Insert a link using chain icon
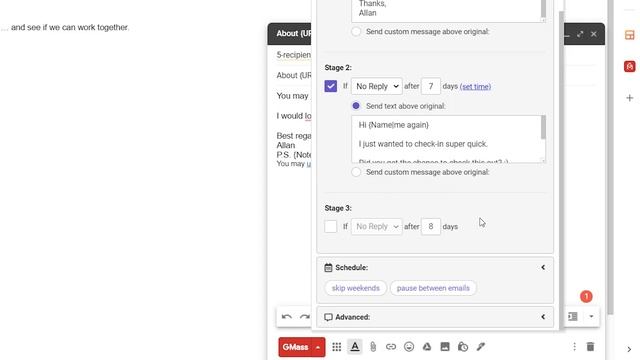The width and height of the screenshot is (640, 360). 391,347
